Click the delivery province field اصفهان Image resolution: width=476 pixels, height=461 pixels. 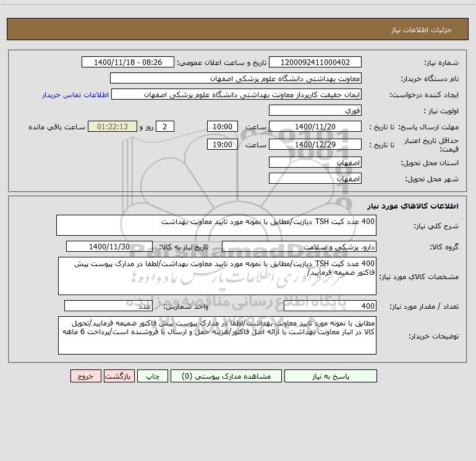pos(315,162)
